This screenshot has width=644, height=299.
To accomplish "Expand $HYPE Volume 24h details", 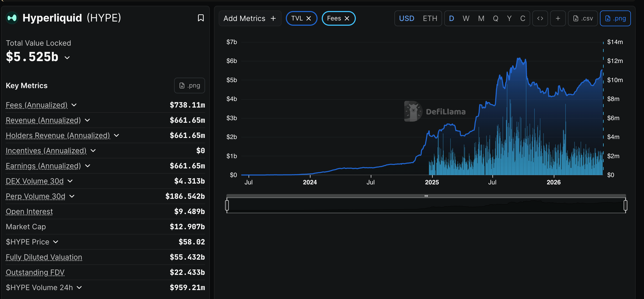I will click(x=79, y=287).
